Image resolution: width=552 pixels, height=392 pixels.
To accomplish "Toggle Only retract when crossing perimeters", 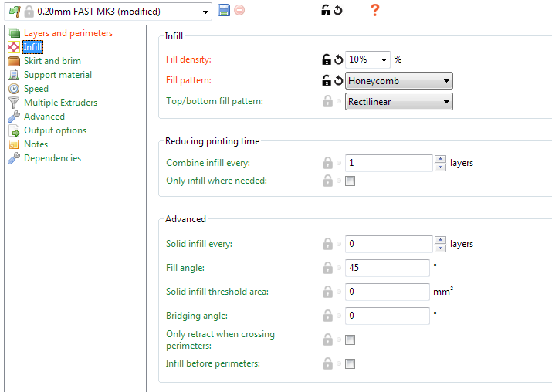I will click(350, 340).
